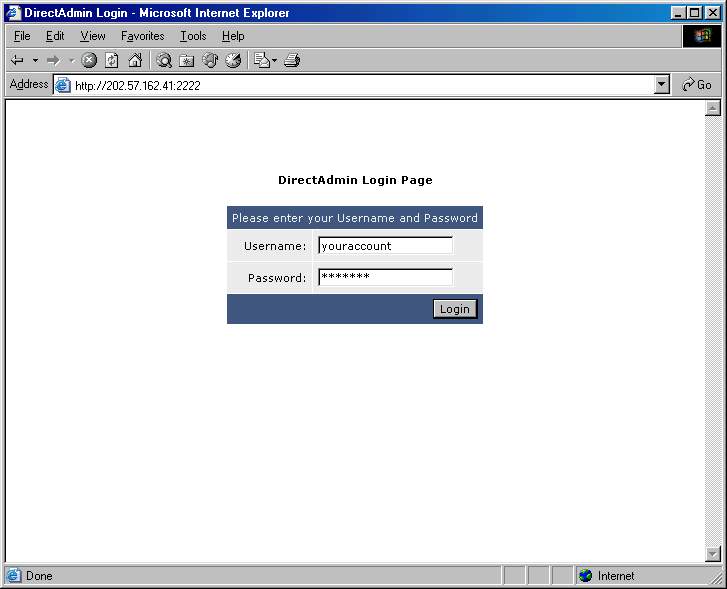727x589 pixels.
Task: Click into the Username input field
Action: 385,246
